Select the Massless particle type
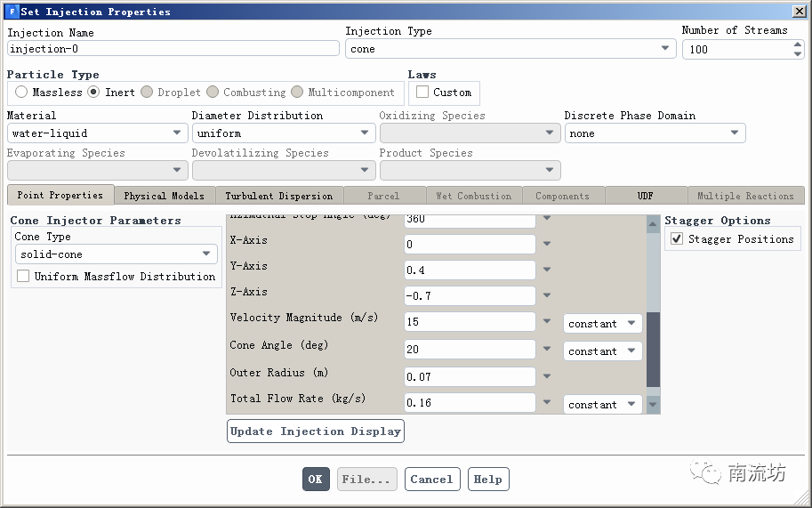The width and height of the screenshot is (812, 508). click(x=21, y=93)
